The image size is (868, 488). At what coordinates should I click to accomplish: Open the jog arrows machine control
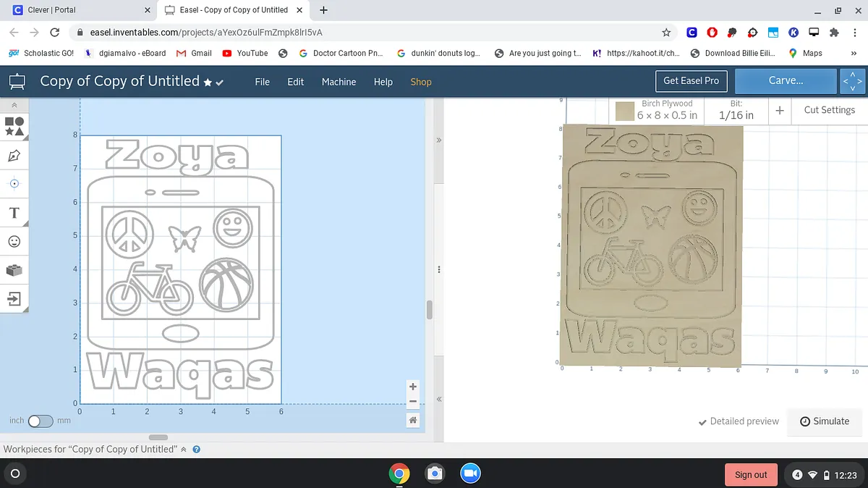[x=852, y=81]
